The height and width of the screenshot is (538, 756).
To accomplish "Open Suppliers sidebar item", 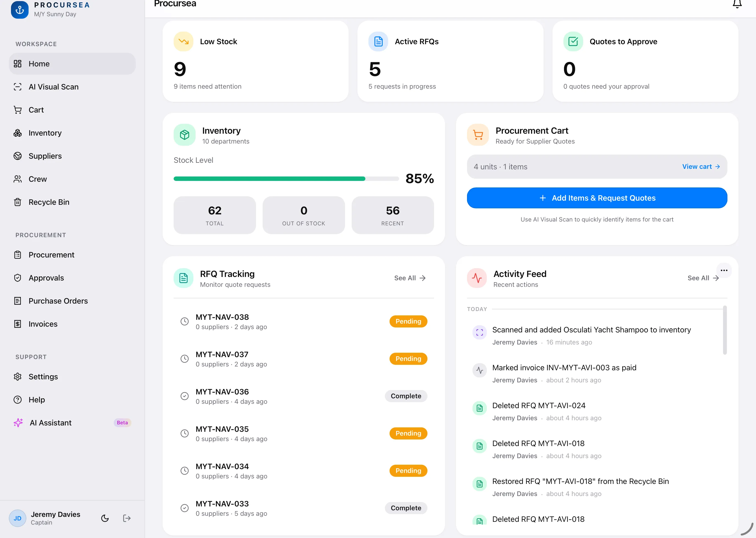I will coord(72,156).
